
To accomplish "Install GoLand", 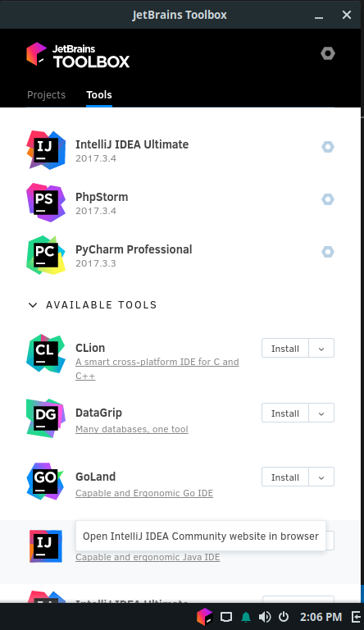I will 285,477.
